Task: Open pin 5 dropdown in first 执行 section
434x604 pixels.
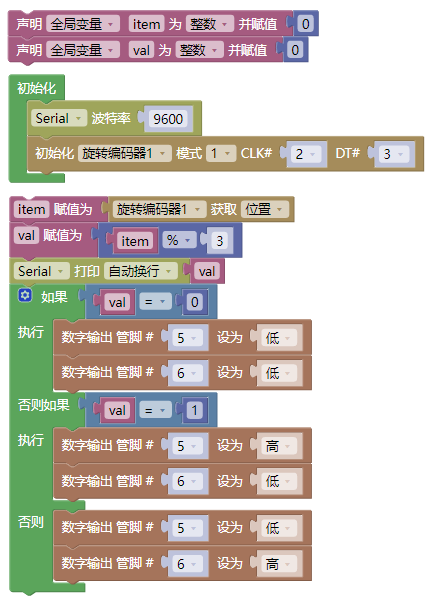Action: (187, 338)
